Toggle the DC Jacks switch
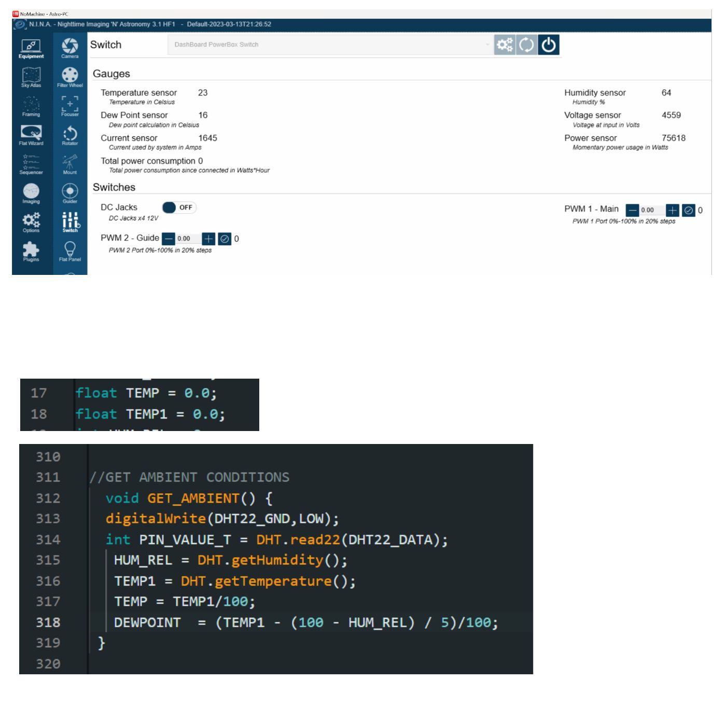Screen dimensions: 728x708 click(179, 207)
